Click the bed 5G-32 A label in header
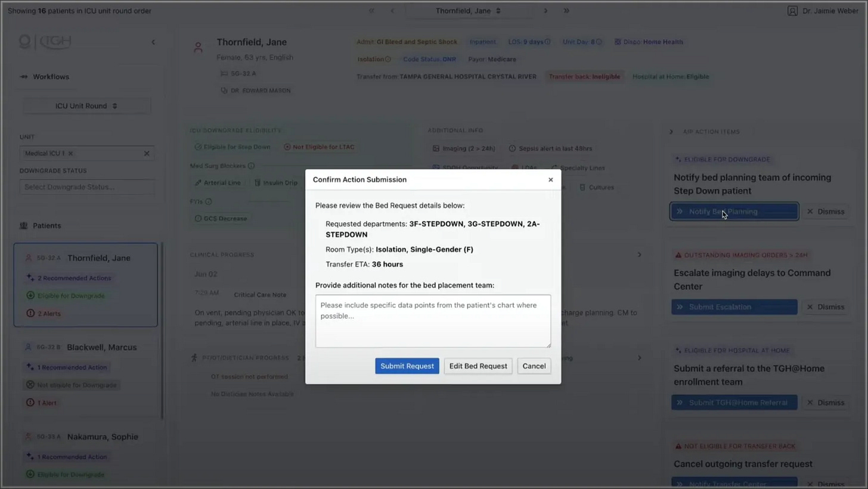Screen dimensions: 868x489 238,73
